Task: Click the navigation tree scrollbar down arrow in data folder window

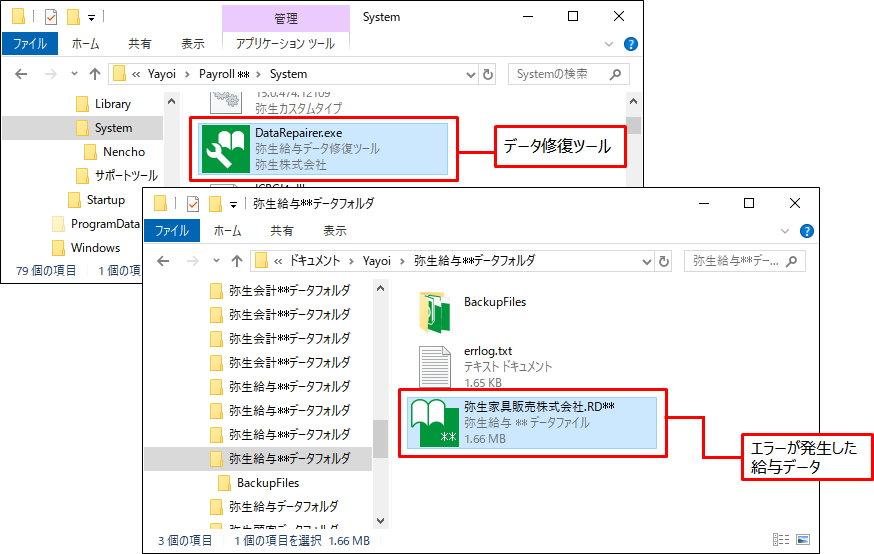Action: (x=380, y=521)
